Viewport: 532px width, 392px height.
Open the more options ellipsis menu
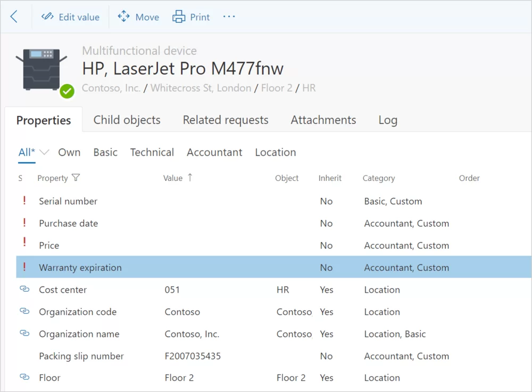(229, 17)
